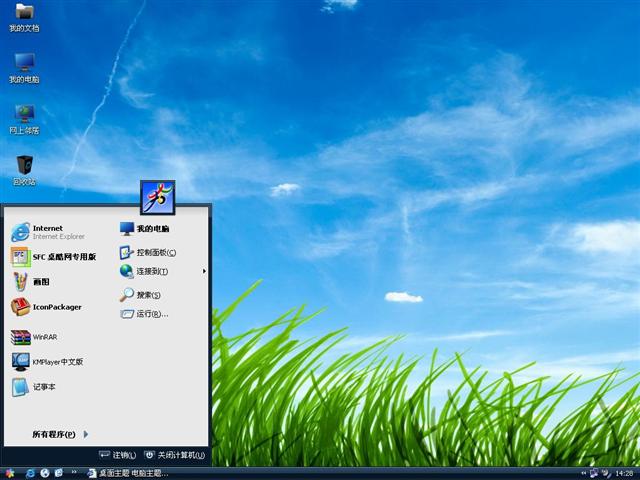Open the 我的文档 desktop folder icon

tap(24, 18)
